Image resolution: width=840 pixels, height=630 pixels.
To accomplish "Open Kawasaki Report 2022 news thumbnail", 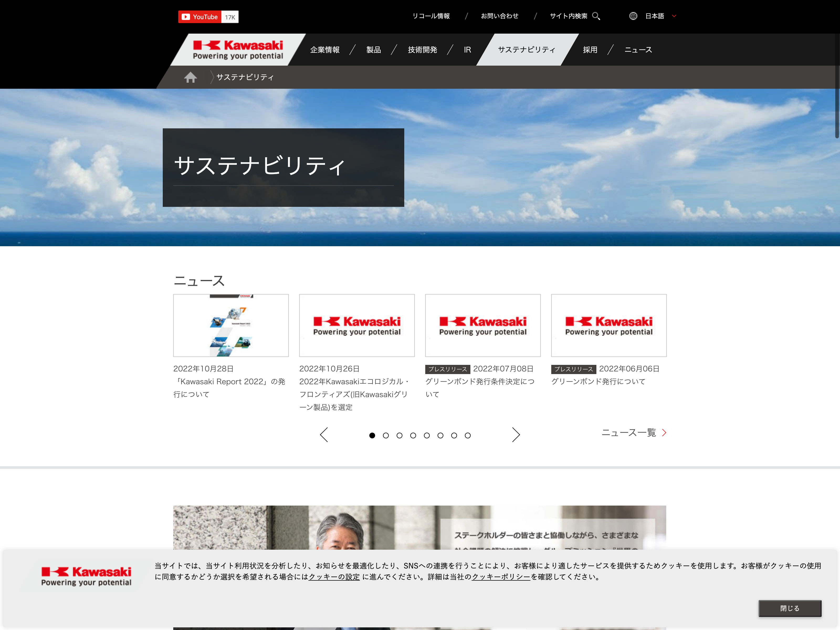I will tap(231, 325).
